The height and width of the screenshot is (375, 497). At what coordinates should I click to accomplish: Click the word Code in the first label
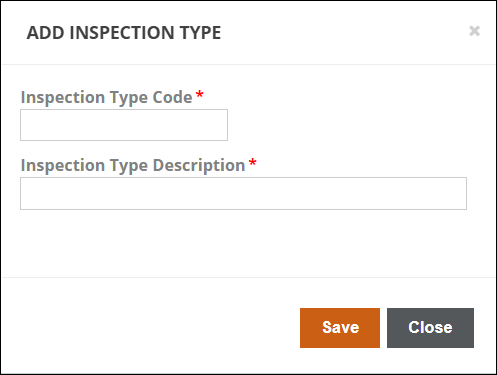172,98
